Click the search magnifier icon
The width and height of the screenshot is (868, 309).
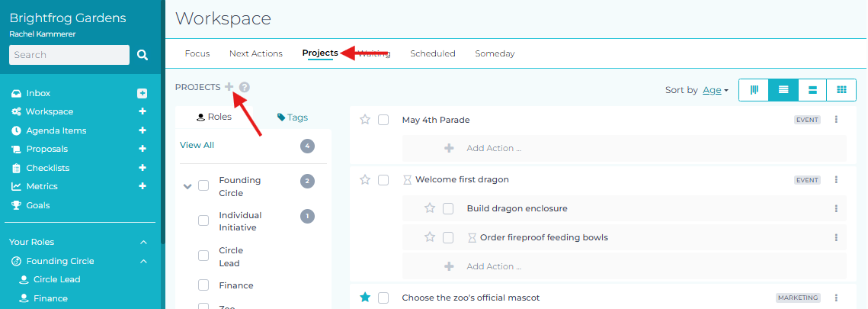[x=143, y=55]
